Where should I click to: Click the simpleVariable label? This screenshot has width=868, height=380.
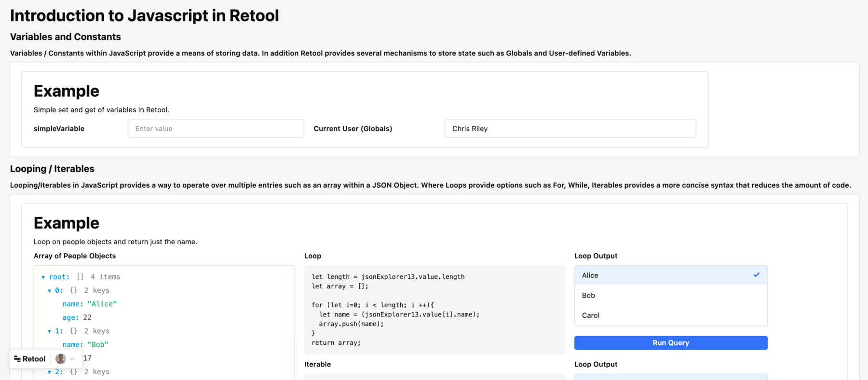59,129
